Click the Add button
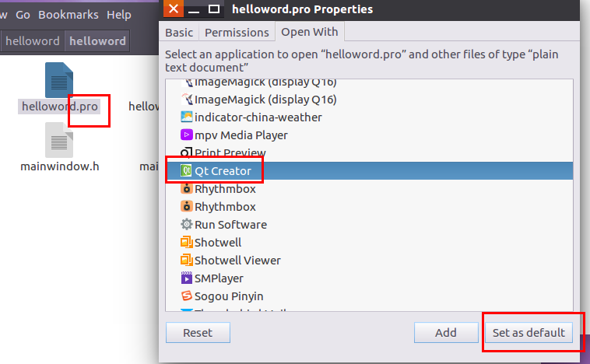Viewport: 590px width, 364px height. pos(446,332)
